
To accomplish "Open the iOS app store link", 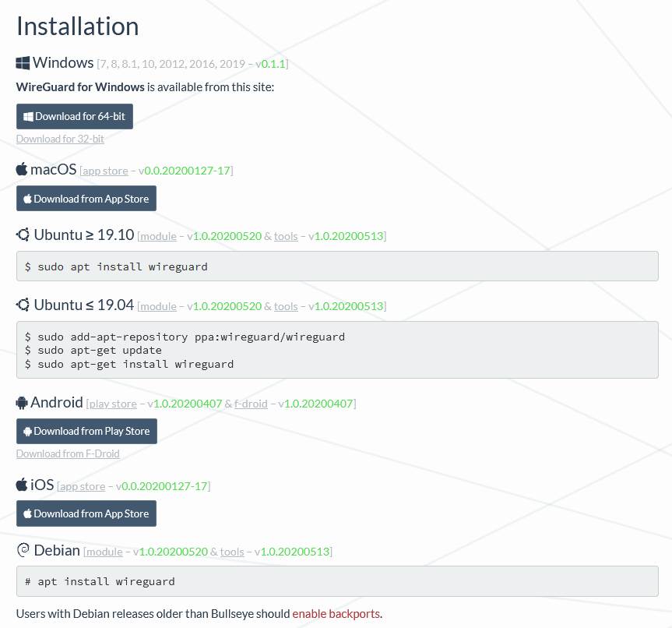I will [83, 486].
